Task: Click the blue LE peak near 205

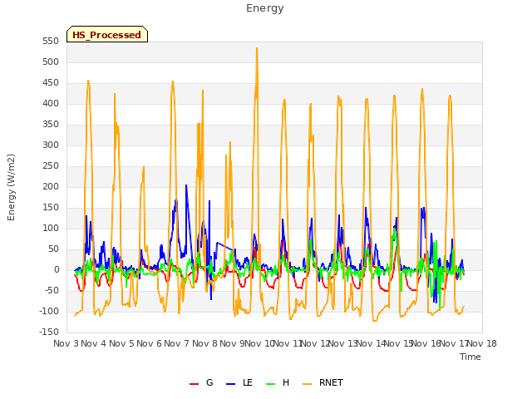Action: point(186,185)
